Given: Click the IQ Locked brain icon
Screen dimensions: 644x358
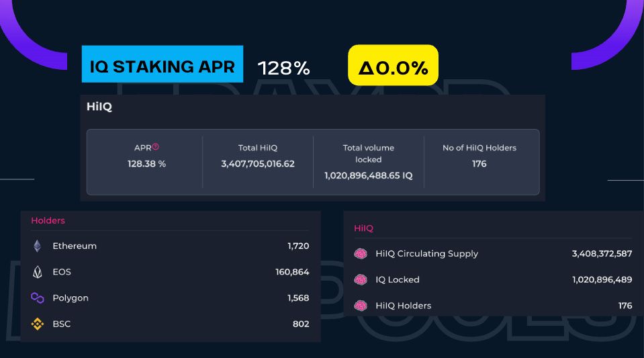Looking at the screenshot, I should tap(361, 279).
